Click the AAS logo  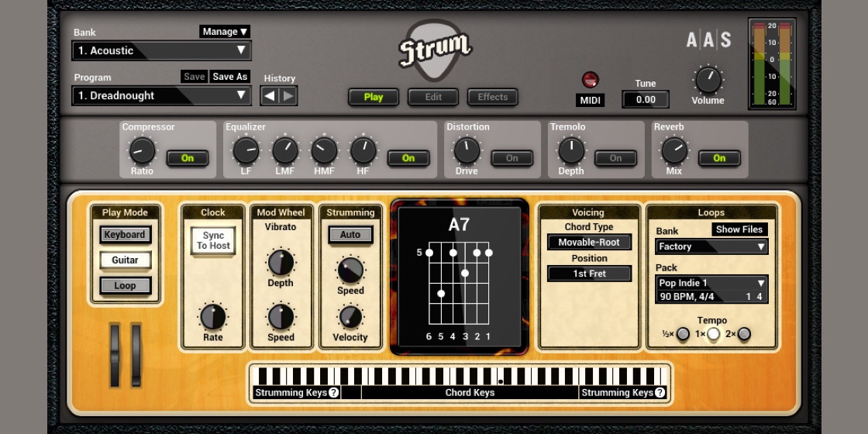[x=708, y=40]
